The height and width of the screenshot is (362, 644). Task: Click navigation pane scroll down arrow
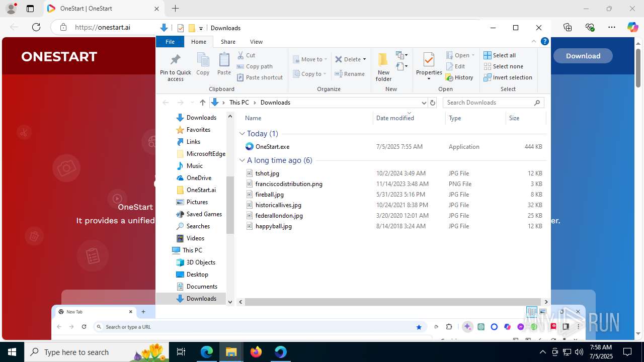[230, 302]
